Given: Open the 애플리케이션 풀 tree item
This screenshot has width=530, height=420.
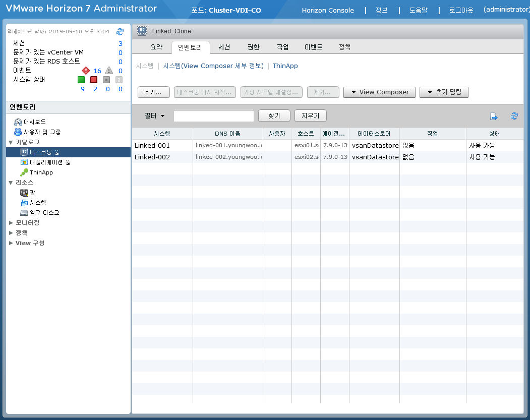Looking at the screenshot, I should tap(50, 162).
